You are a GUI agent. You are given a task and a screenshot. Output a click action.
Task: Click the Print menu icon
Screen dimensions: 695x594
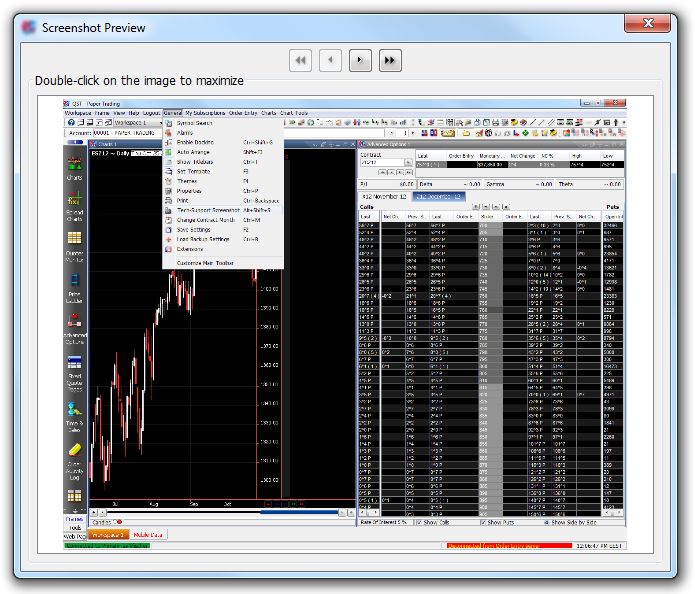168,200
